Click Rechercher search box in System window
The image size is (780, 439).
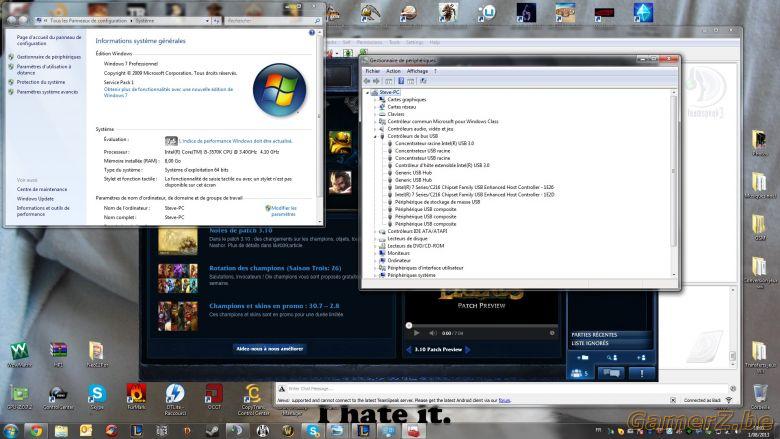click(x=272, y=21)
